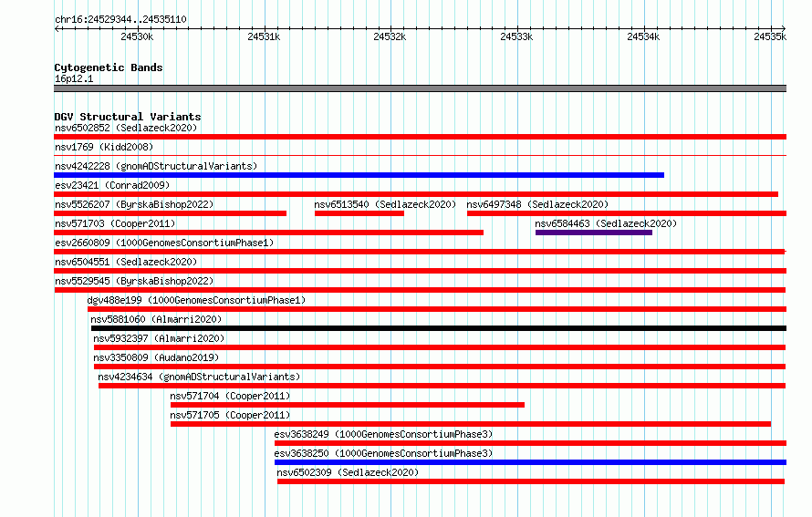Click esv3638249 (1000GenomesConsortiumPhase3) label
The width and height of the screenshot is (812, 517).
(383, 434)
